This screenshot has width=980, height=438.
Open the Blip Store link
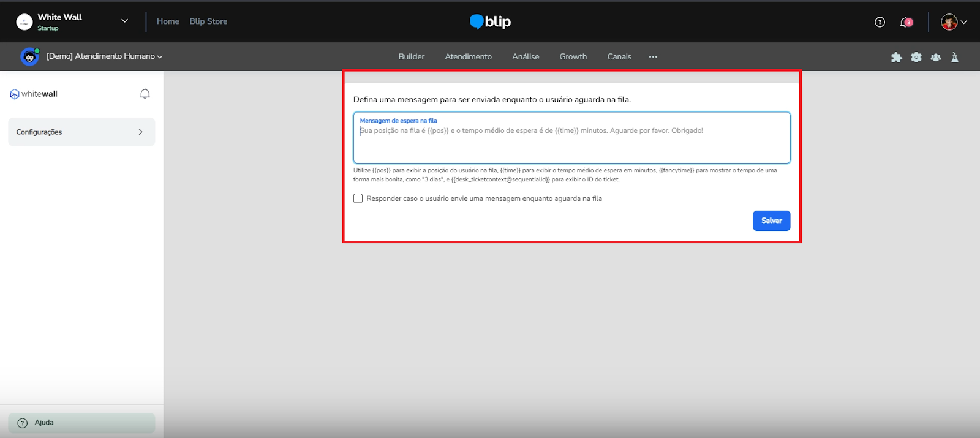(208, 21)
